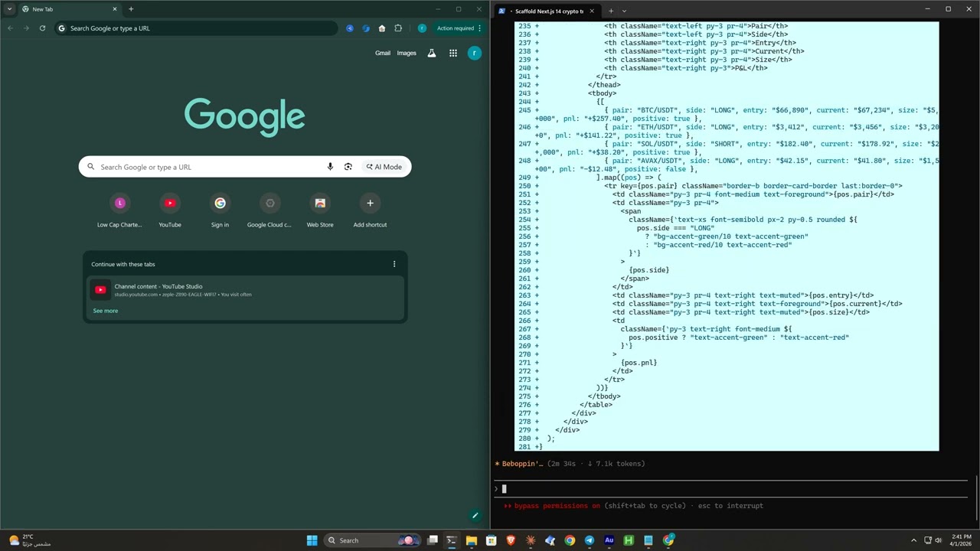This screenshot has width=980, height=551.
Task: Click the AI Mode button
Action: tap(384, 167)
